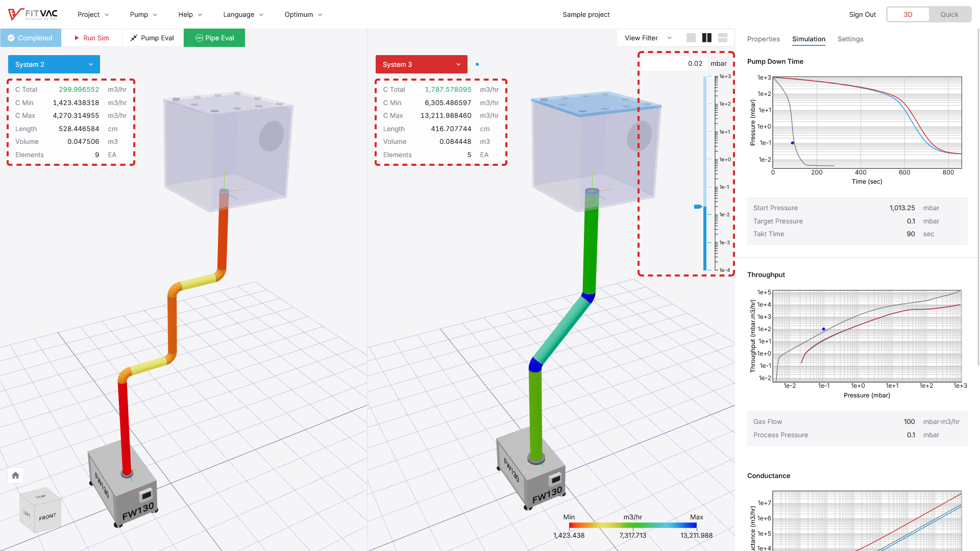
Task: Select the single-view layout icon
Action: click(x=691, y=37)
